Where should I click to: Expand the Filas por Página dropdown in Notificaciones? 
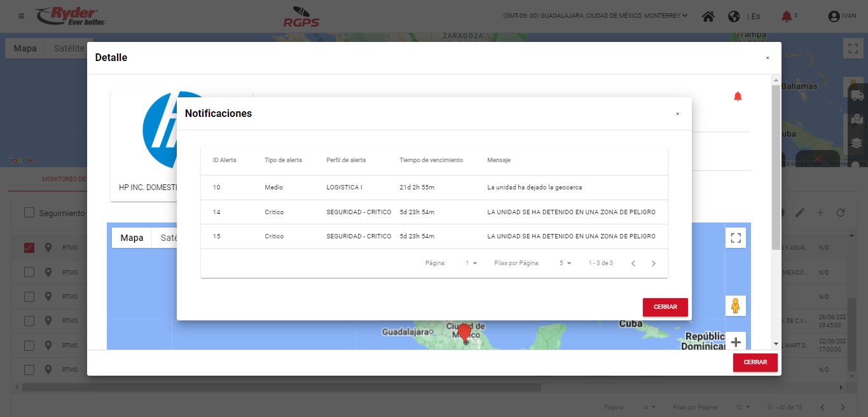coord(565,263)
